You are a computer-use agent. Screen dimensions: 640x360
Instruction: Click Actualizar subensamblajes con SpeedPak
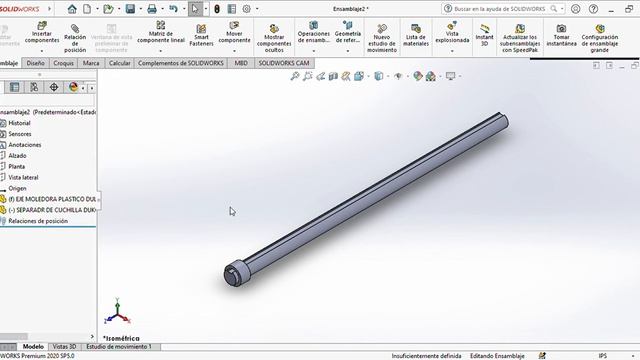[520, 38]
